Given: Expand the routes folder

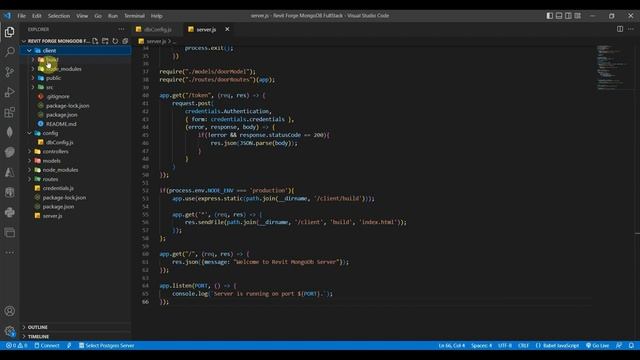Looking at the screenshot, I should 76,179.
